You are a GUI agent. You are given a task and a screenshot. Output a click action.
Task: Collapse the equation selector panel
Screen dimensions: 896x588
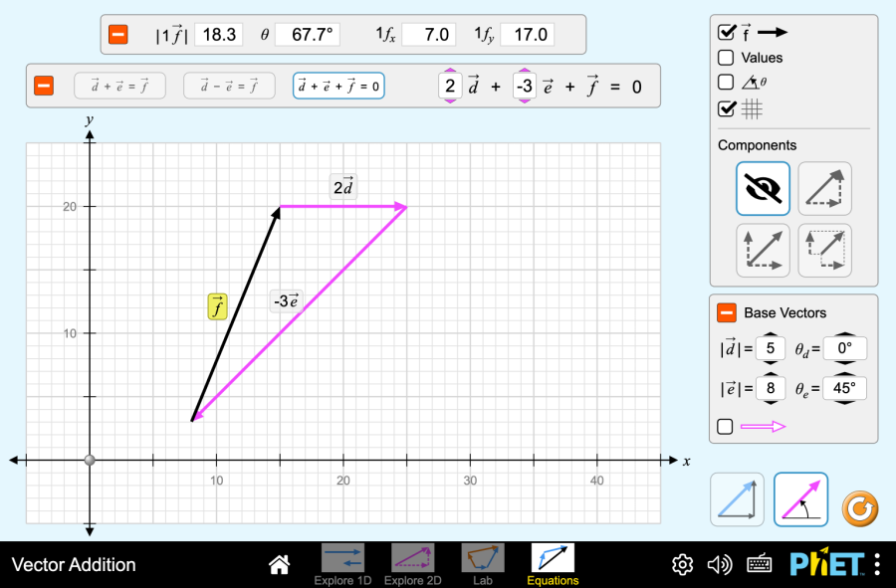click(44, 87)
